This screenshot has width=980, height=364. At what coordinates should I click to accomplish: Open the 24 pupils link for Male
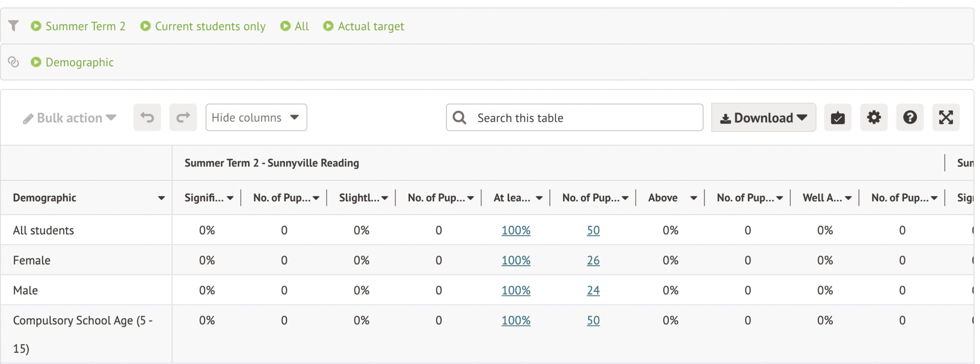pyautogui.click(x=593, y=291)
